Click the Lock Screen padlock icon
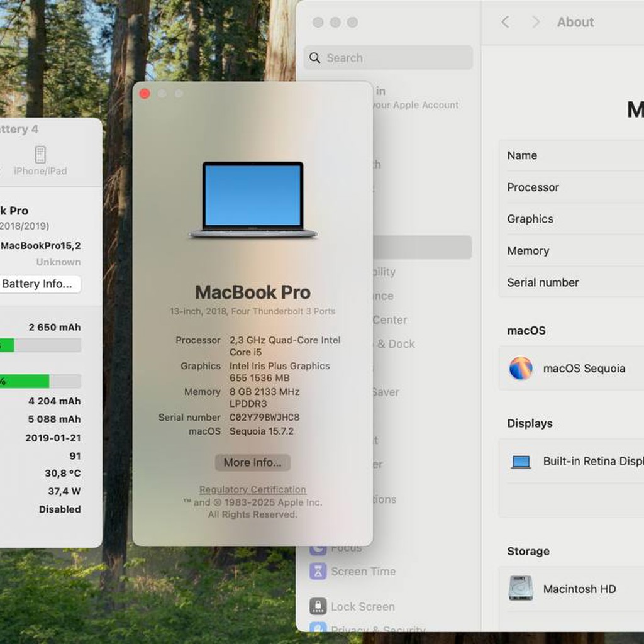This screenshot has height=644, width=644. point(318,607)
